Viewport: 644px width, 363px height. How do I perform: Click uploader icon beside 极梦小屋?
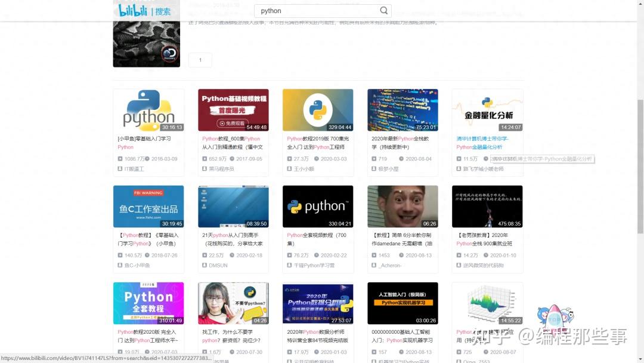[374, 169]
